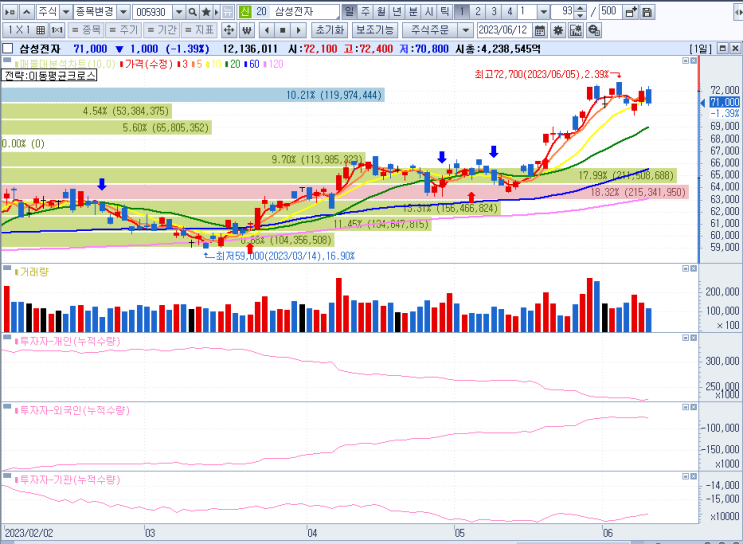Click the 전략:이동평균크로스 strategy label
Screen dimensions: 743x544
(50, 75)
